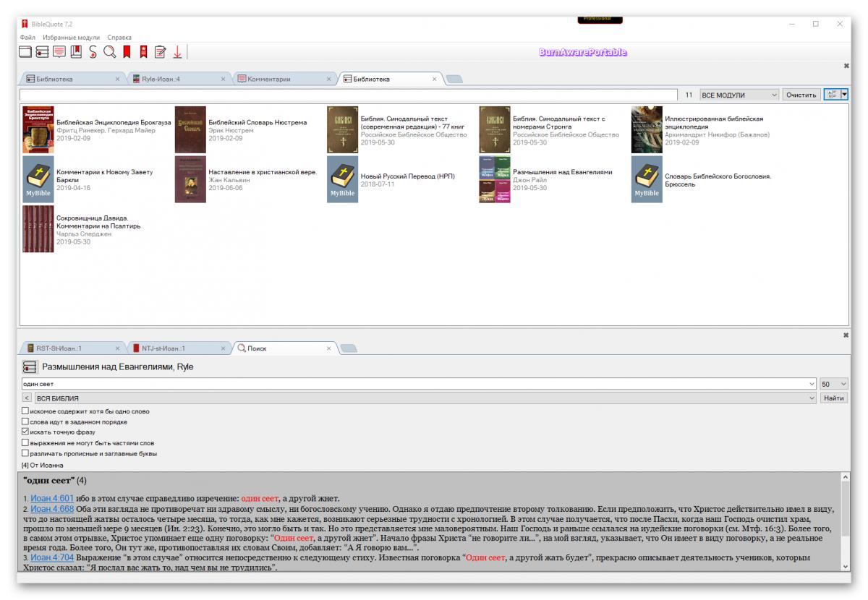Open the library toolbar icon
This screenshot has height=600, width=868.
(42, 51)
